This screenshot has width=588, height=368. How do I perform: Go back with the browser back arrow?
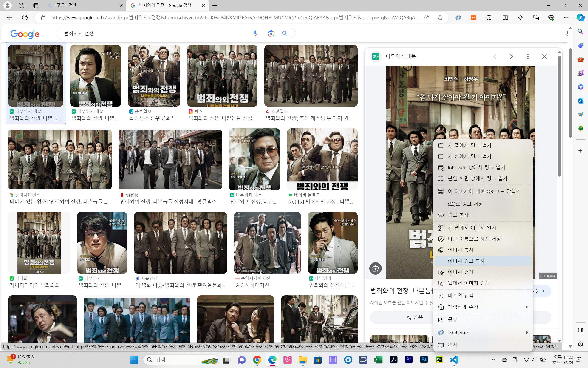[x=9, y=17]
